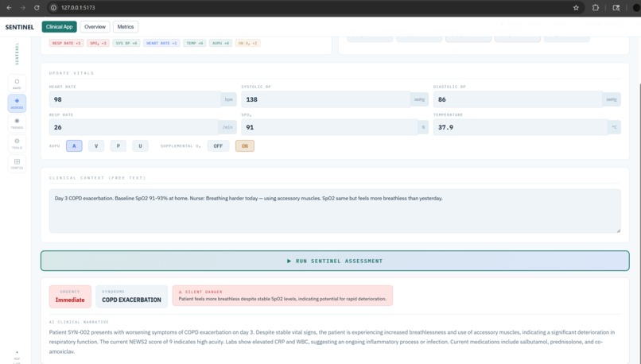
Task: Open browser extensions puzzle icon
Action: [x=596, y=8]
